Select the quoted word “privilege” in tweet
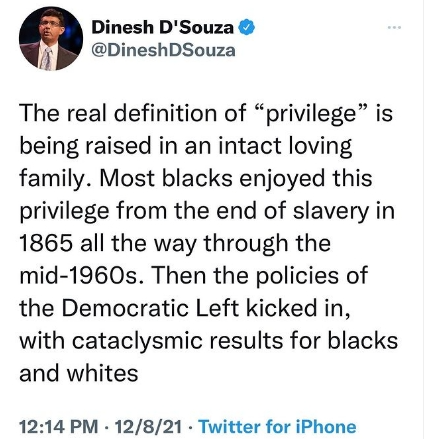This screenshot has height=439, width=424. pyautogui.click(x=310, y=114)
